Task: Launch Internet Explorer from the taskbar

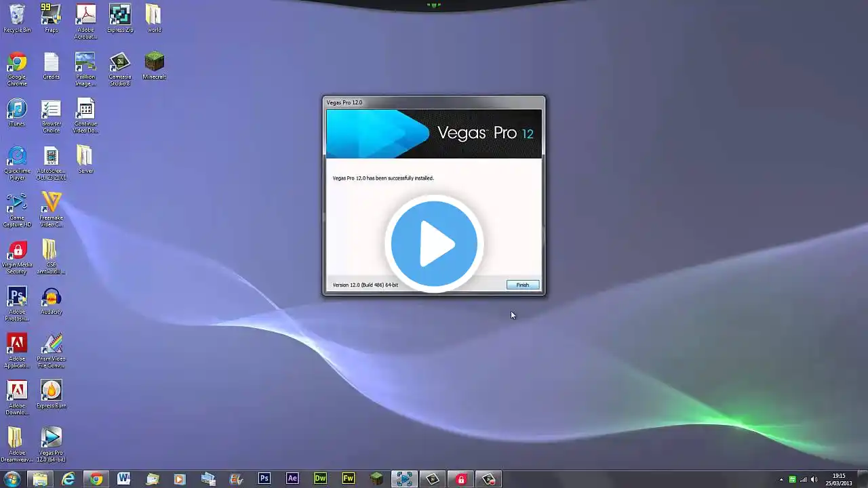Action: click(x=68, y=479)
